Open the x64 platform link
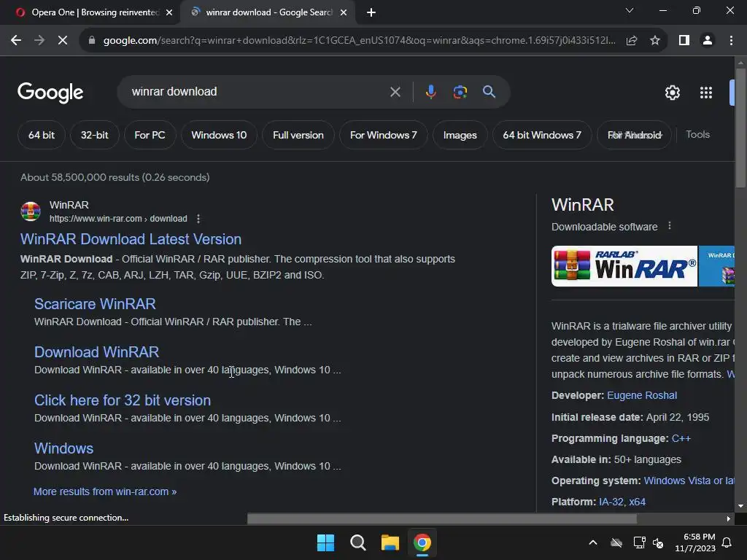This screenshot has width=747, height=560. 637,502
